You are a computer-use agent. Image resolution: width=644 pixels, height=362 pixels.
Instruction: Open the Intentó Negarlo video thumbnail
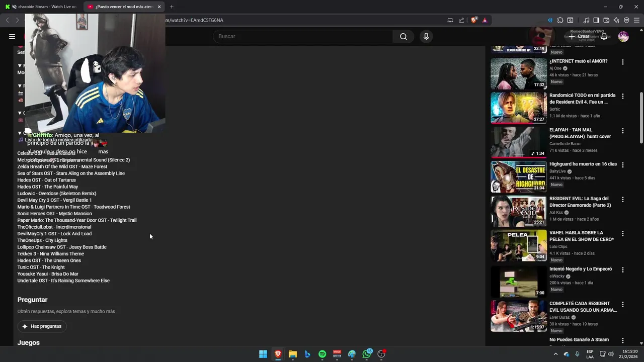[519, 281]
